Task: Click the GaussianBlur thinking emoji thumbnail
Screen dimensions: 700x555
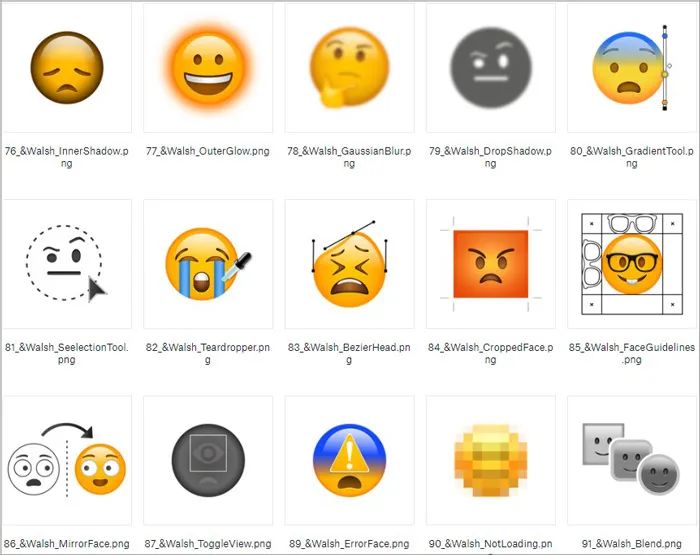Action: (350, 67)
